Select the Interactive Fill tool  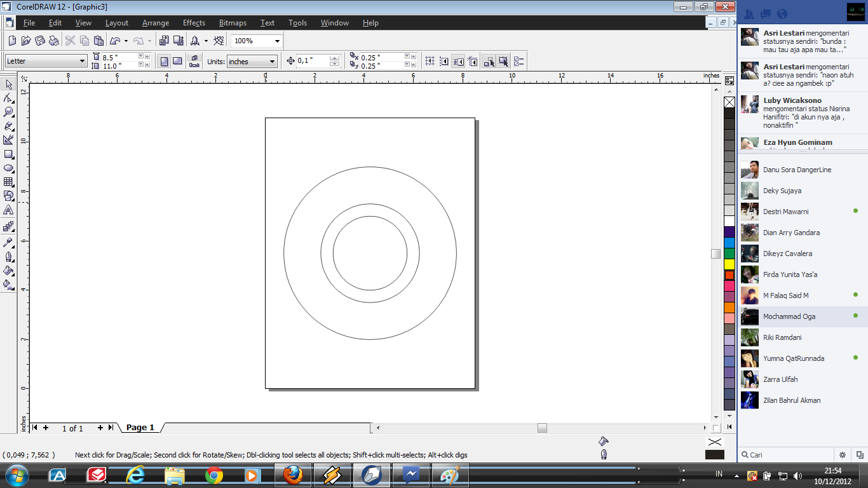click(x=9, y=285)
